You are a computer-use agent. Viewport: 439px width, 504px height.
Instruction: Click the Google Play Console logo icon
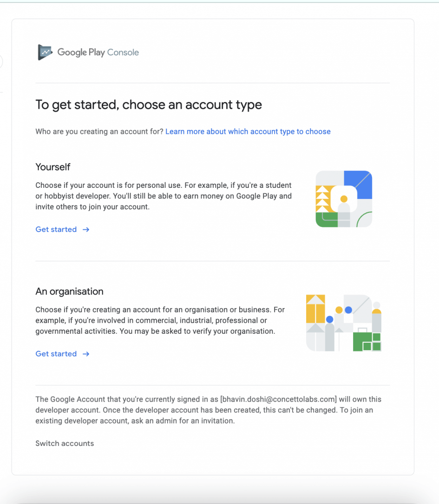[x=45, y=53]
